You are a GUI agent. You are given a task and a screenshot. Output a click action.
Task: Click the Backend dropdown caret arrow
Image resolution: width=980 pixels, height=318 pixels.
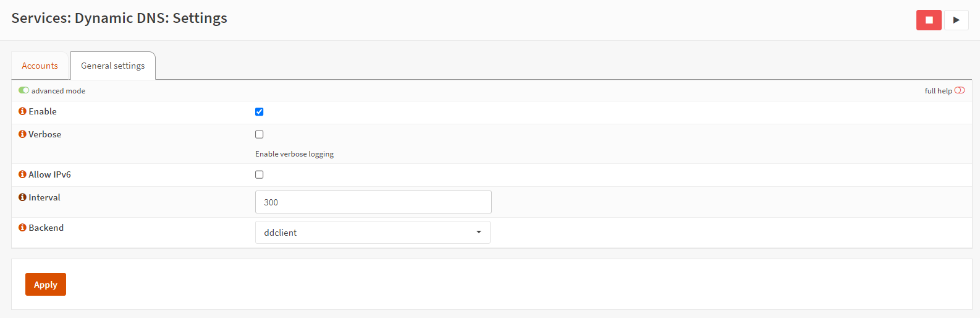[479, 233]
